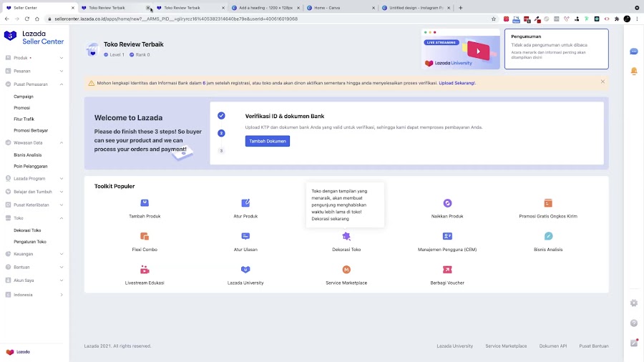The width and height of the screenshot is (644, 362).
Task: Open the Atur Produk icon
Action: pyautogui.click(x=245, y=202)
